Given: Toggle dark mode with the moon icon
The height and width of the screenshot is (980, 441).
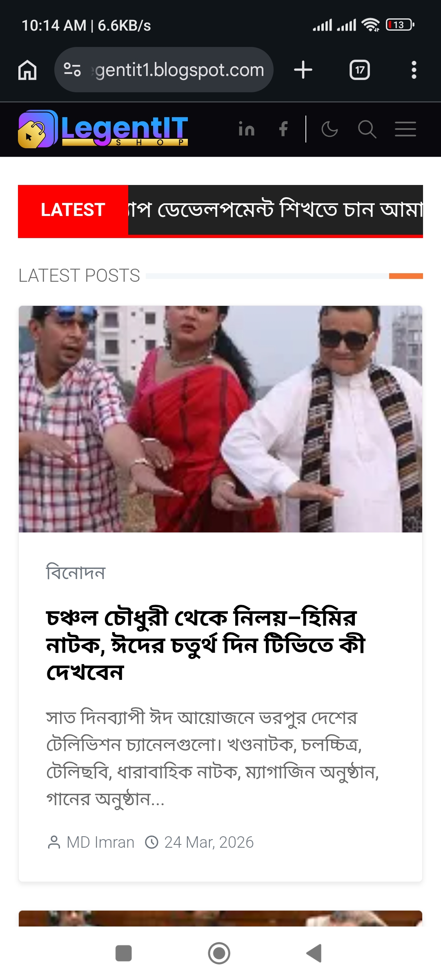Looking at the screenshot, I should [330, 129].
